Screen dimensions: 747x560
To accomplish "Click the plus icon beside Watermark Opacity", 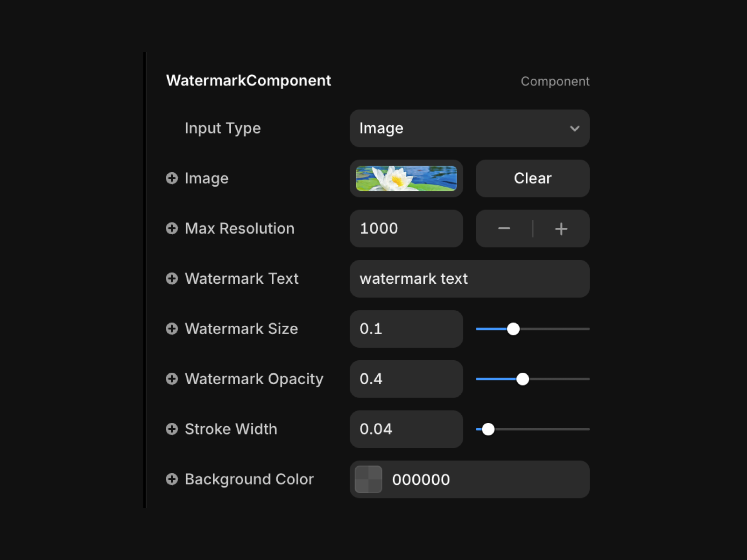I will coord(172,378).
